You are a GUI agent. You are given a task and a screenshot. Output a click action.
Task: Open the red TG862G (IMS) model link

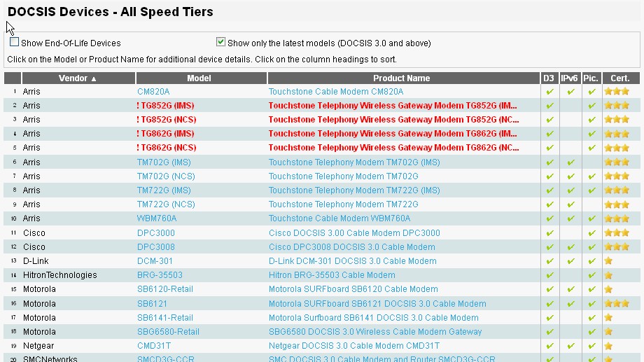(165, 134)
